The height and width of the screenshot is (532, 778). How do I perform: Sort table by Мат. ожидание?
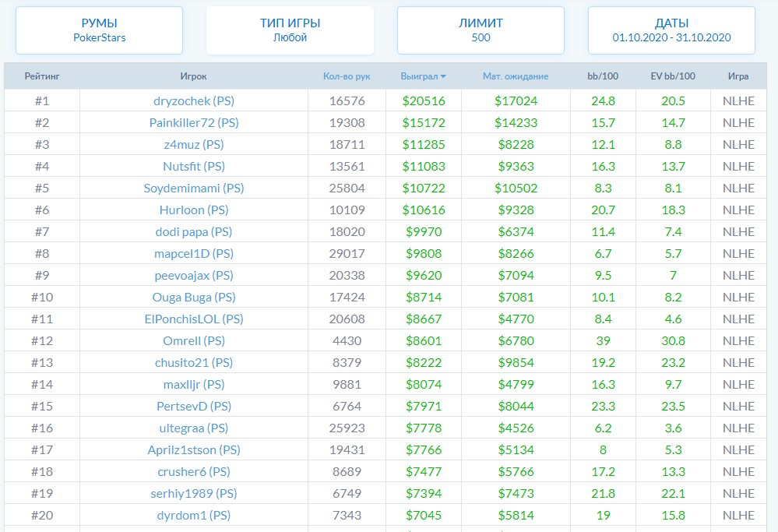pyautogui.click(x=516, y=76)
